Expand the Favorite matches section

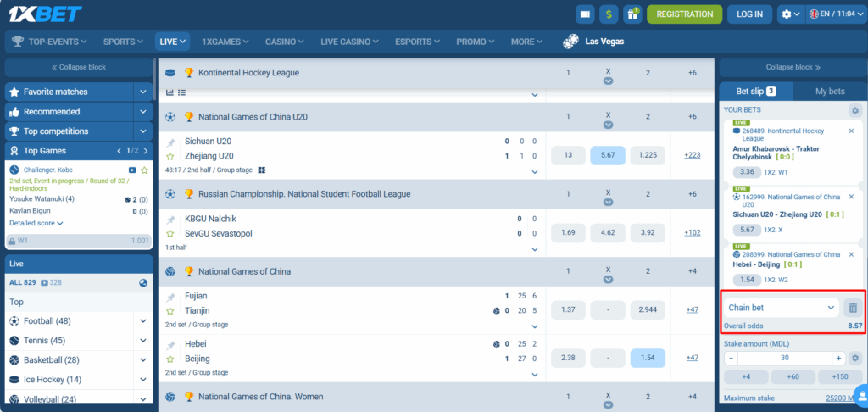143,92
